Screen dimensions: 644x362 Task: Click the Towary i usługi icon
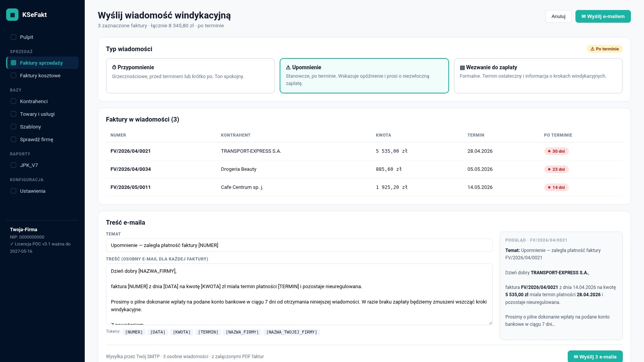pyautogui.click(x=13, y=114)
